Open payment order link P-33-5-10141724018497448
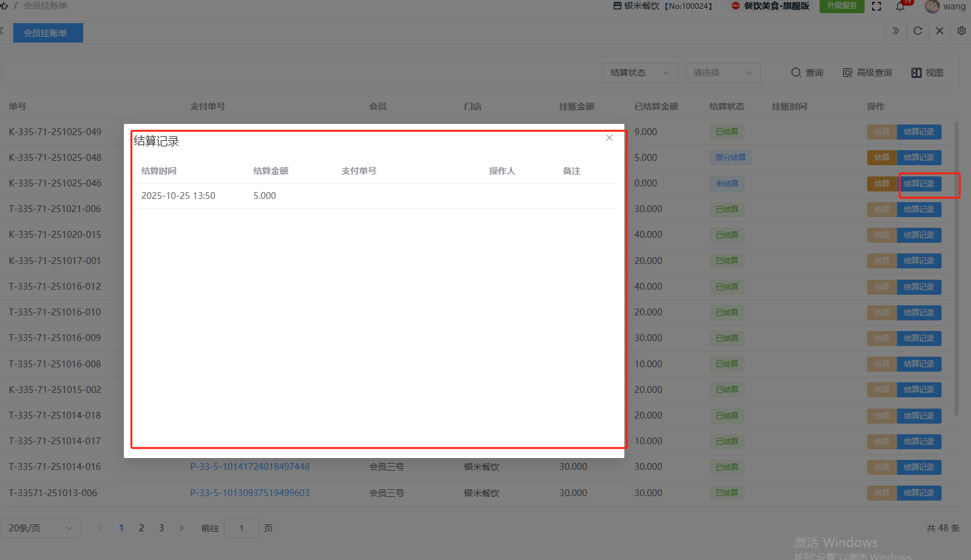 pyautogui.click(x=250, y=467)
